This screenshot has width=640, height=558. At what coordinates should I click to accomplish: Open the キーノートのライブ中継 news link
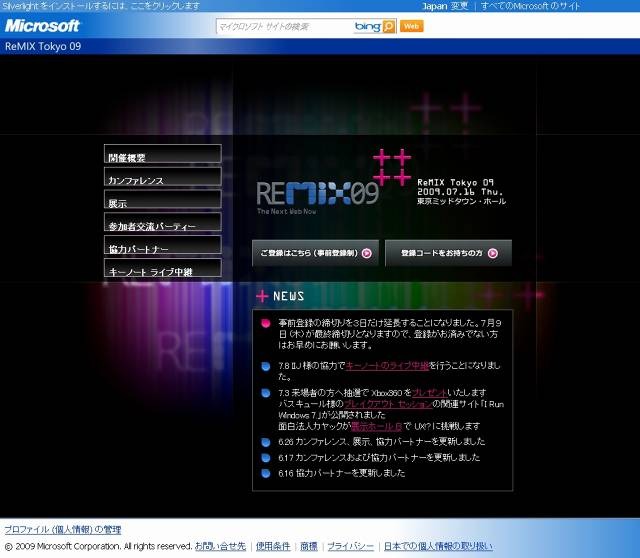pyautogui.click(x=387, y=366)
